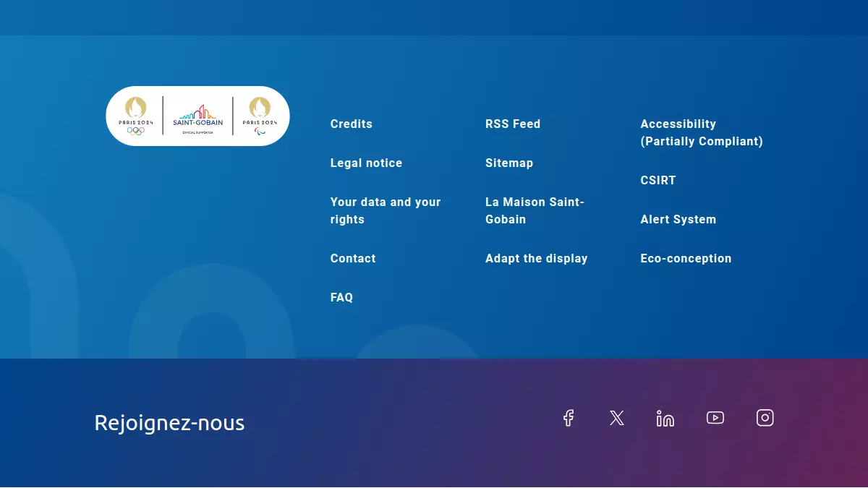Click the Paris 2024 Saint-Gobain partner logo
868x488 pixels.
[197, 116]
